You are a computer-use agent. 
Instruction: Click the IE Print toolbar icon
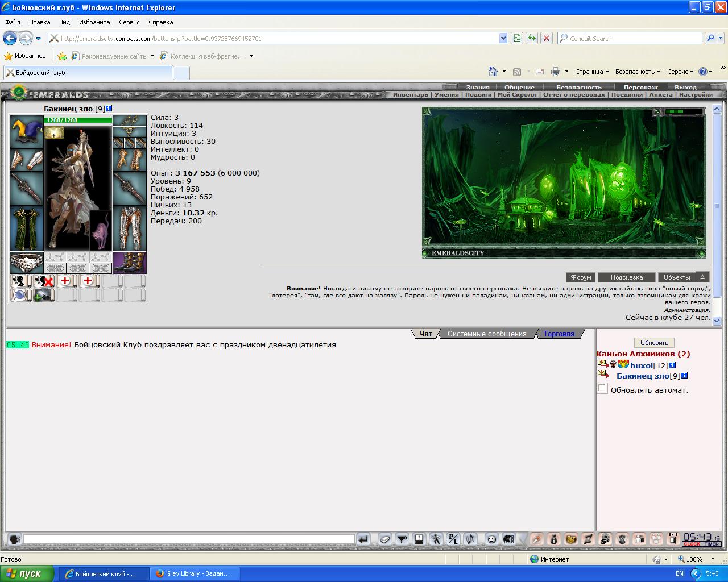(x=556, y=72)
